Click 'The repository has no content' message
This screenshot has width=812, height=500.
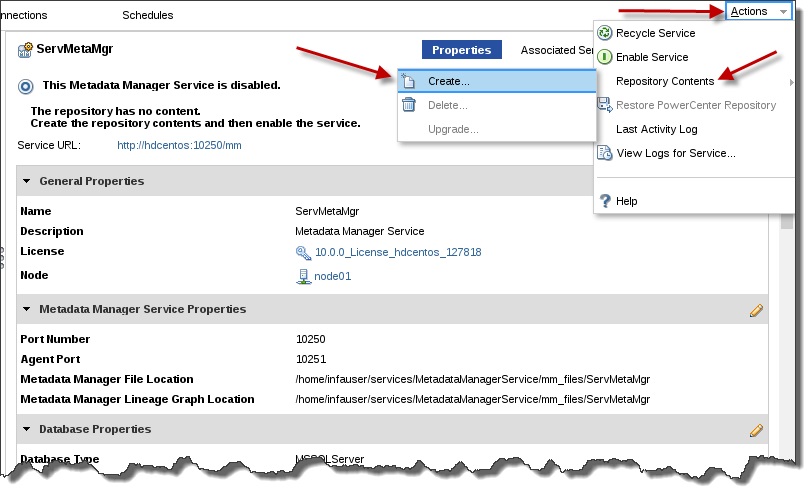point(115,111)
